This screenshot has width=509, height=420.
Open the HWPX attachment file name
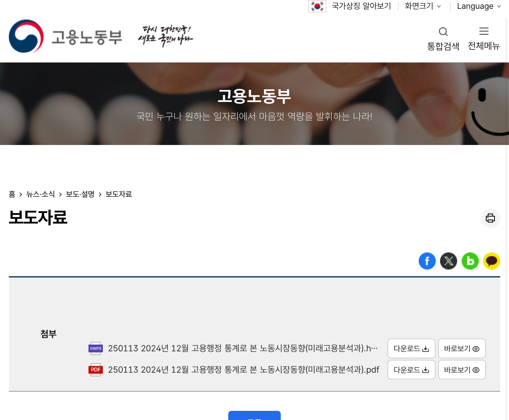coord(243,348)
